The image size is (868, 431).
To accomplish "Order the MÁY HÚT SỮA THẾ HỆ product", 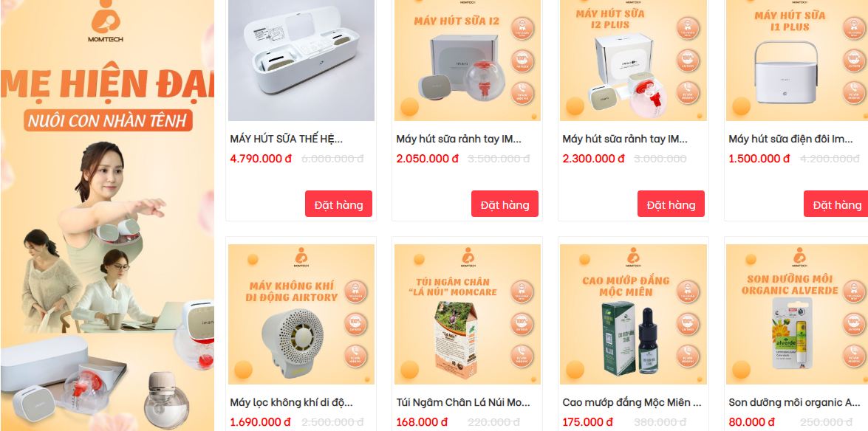I will (338, 204).
